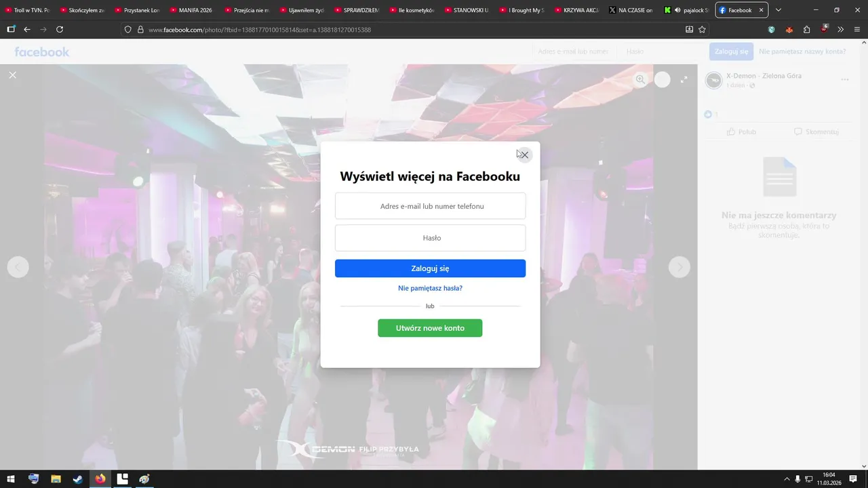Switch to the pajalock tab playing audio

tap(686, 10)
